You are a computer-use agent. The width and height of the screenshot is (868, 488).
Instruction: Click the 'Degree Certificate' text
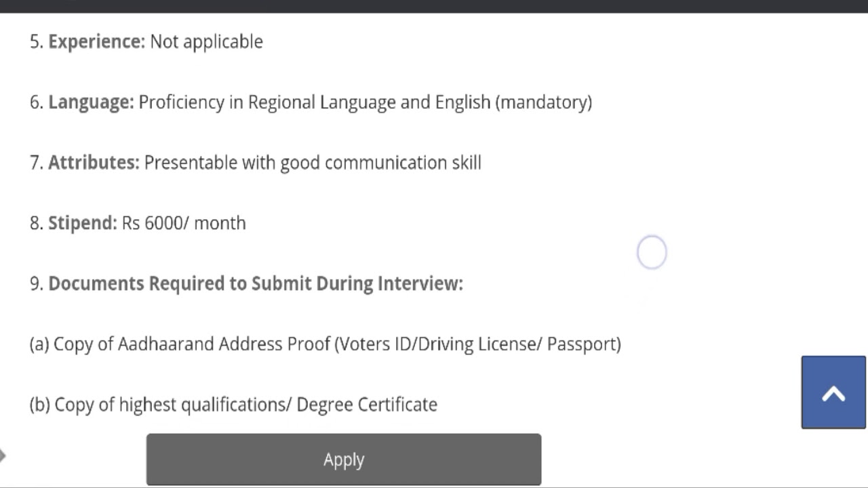pos(367,405)
